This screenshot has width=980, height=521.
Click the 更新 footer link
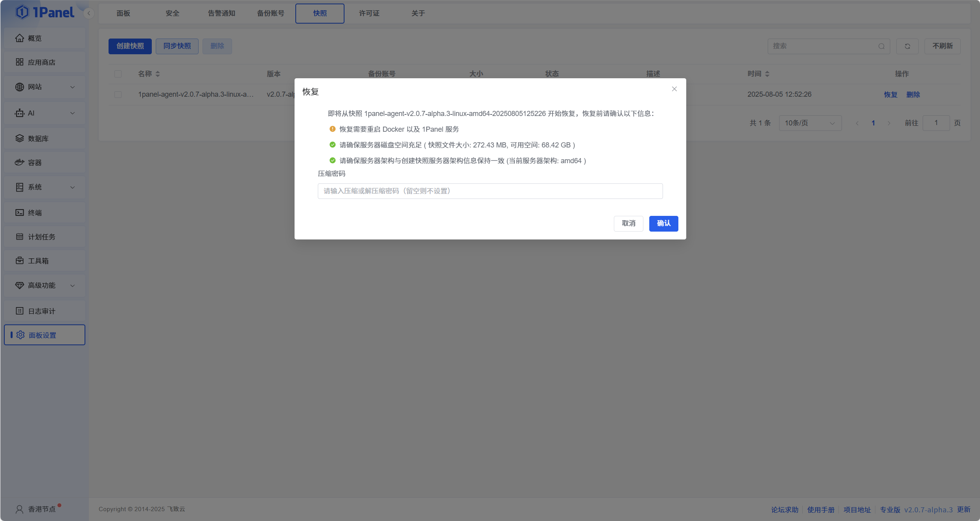963,510
